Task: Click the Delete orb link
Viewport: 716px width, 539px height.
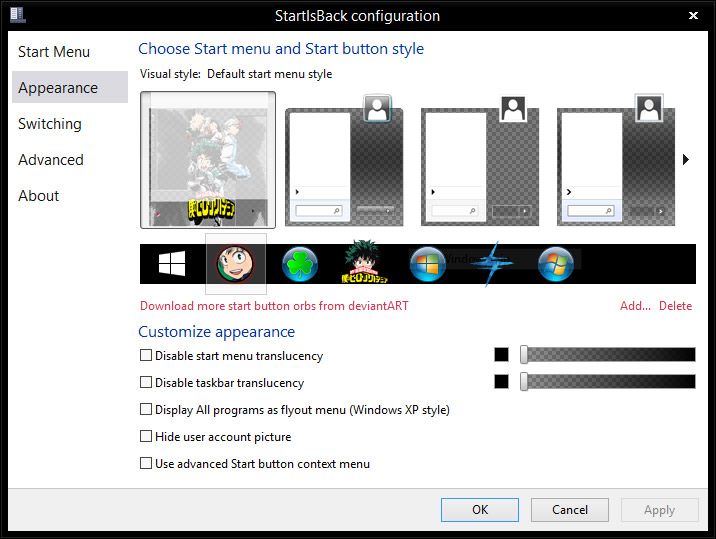Action: click(x=675, y=306)
